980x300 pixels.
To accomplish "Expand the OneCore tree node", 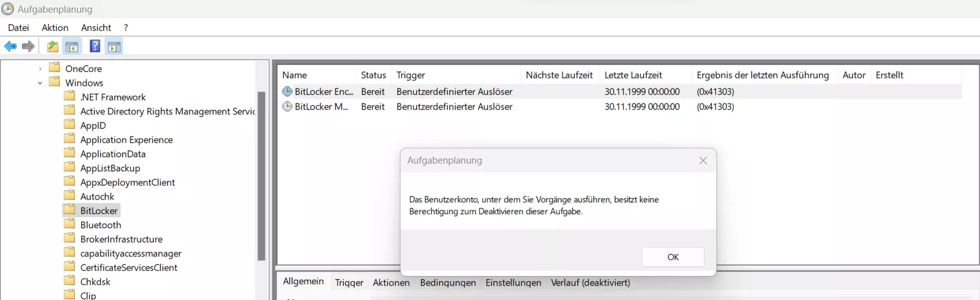I will [x=40, y=68].
